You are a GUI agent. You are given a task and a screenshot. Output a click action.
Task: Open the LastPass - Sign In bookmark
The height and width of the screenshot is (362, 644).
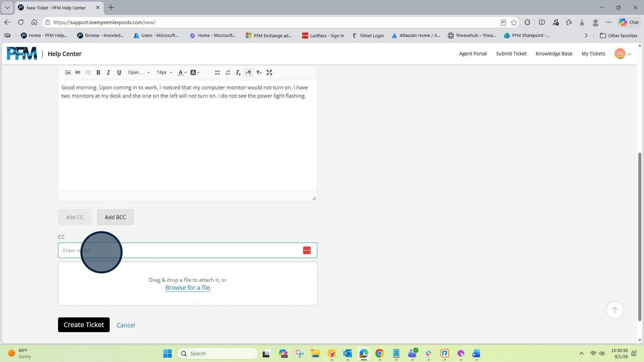323,36
